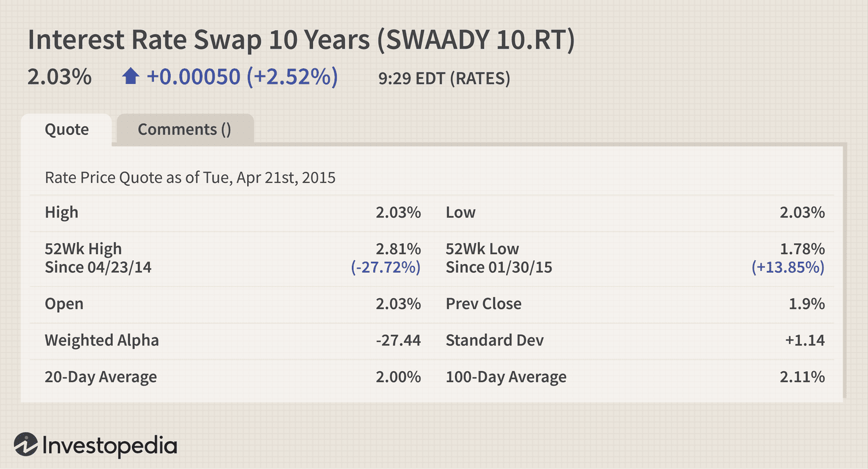The image size is (868, 469).
Task: Select the Standard Dev value +1.14
Action: click(805, 340)
